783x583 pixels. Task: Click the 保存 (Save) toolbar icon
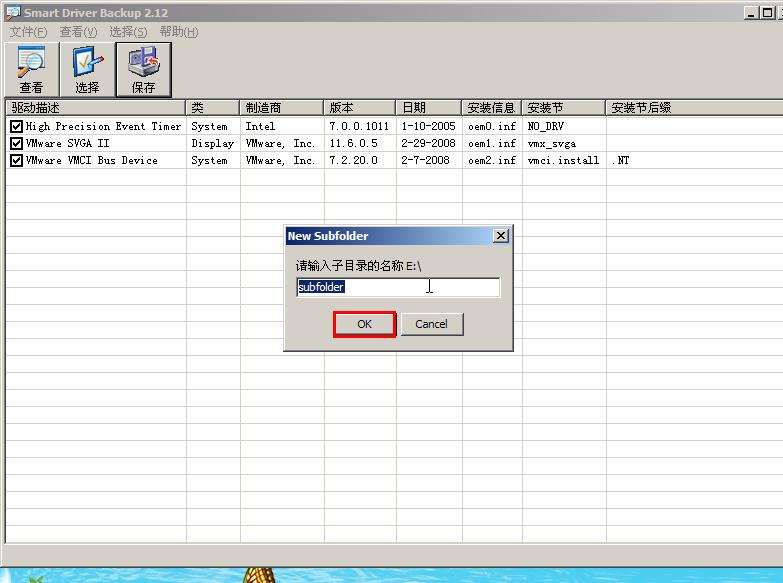[x=143, y=69]
